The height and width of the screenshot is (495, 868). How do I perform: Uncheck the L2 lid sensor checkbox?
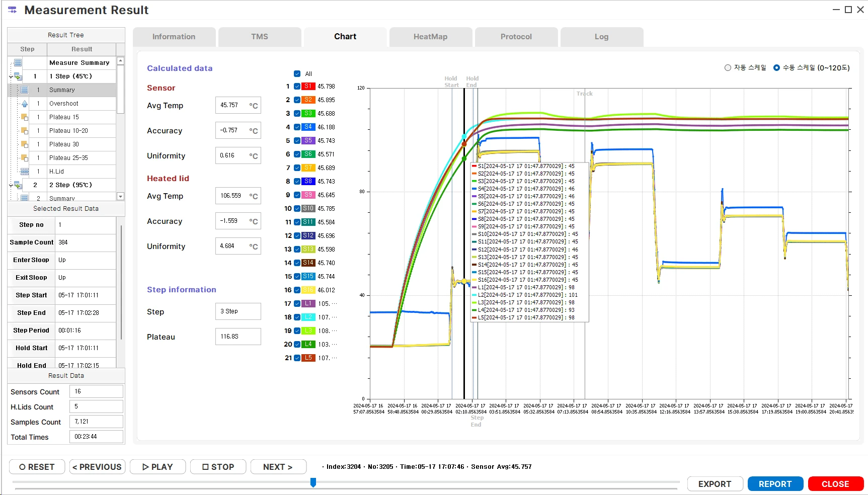click(x=297, y=317)
